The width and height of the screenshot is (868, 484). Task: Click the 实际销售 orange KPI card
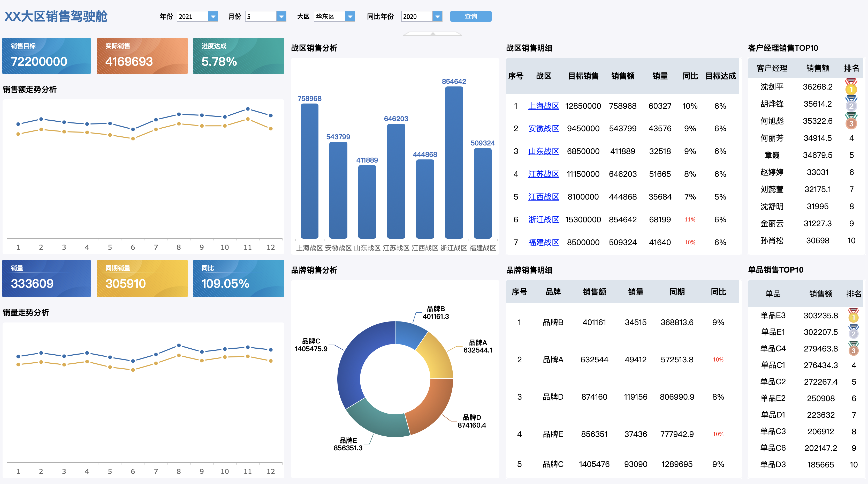pos(142,56)
